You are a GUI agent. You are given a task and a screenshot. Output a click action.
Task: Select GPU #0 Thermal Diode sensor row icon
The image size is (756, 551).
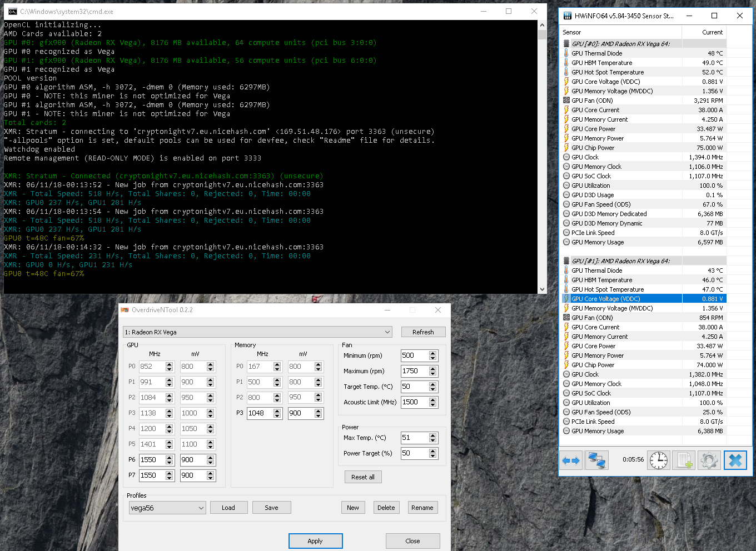pyautogui.click(x=566, y=53)
